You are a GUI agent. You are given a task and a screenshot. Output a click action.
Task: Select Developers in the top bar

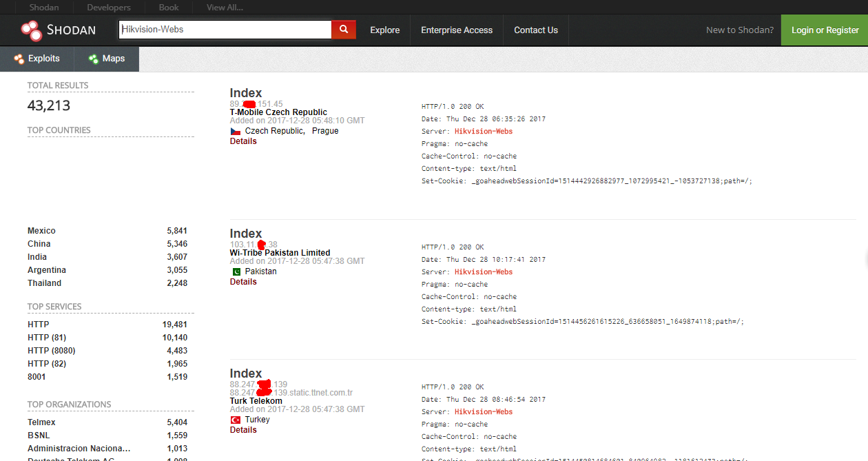point(109,8)
